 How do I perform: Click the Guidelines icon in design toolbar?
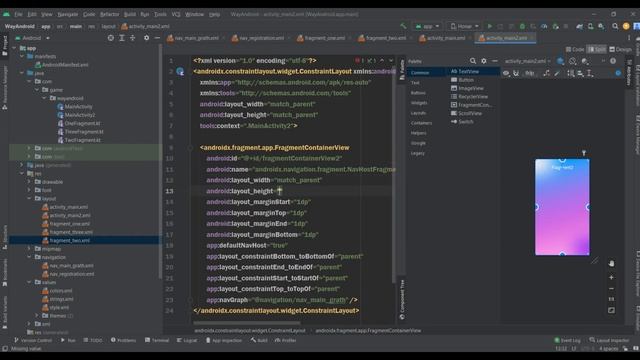[590, 73]
